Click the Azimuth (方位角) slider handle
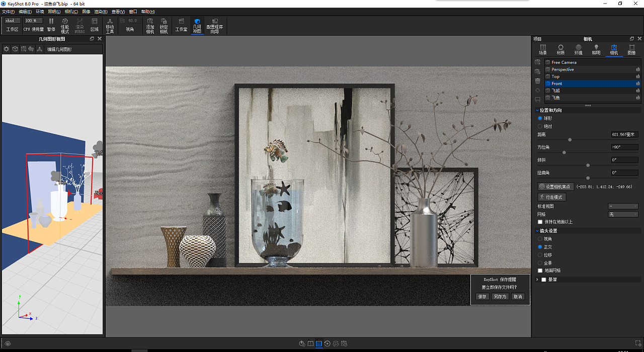Image resolution: width=644 pixels, height=352 pixels. click(564, 152)
